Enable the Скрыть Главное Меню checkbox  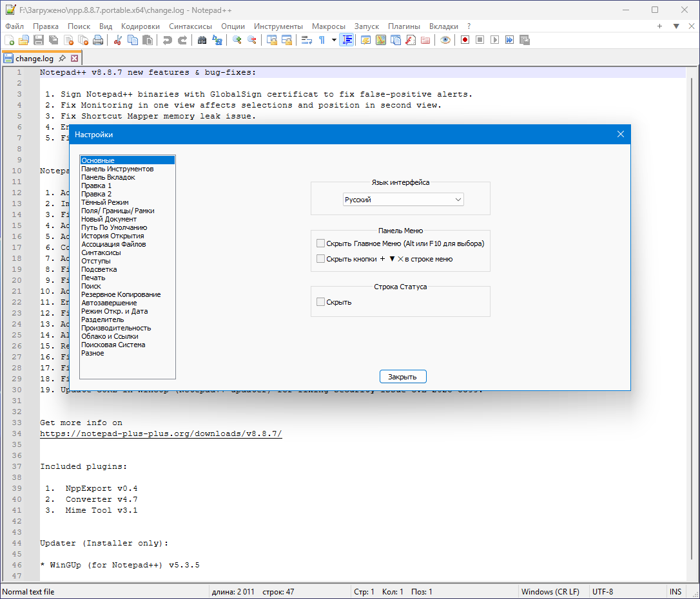pos(321,243)
